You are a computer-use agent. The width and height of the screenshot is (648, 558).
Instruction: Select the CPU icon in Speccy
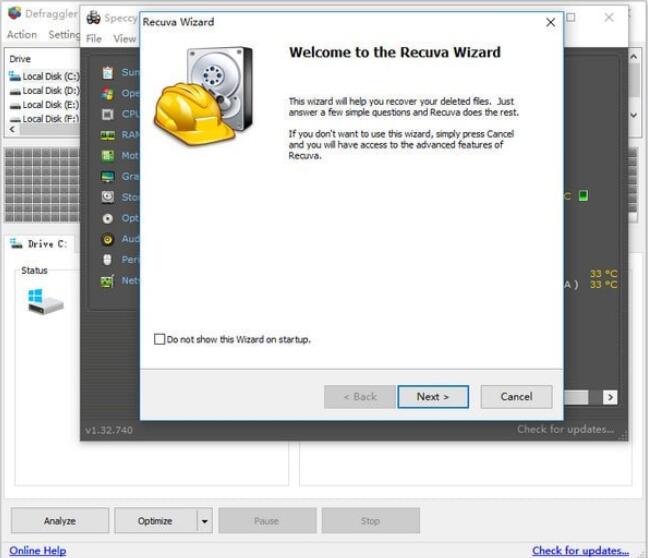click(107, 114)
